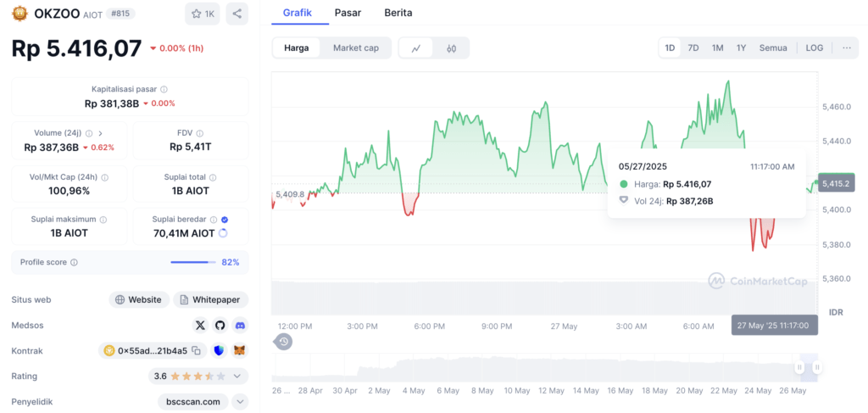The image size is (868, 413).
Task: Show info icon next to Suplai maksimum
Action: (x=103, y=220)
